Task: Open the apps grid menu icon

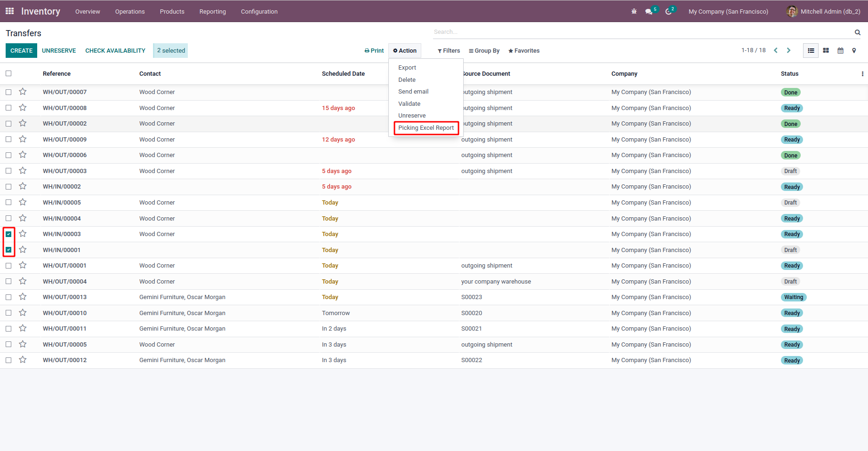Action: point(9,11)
